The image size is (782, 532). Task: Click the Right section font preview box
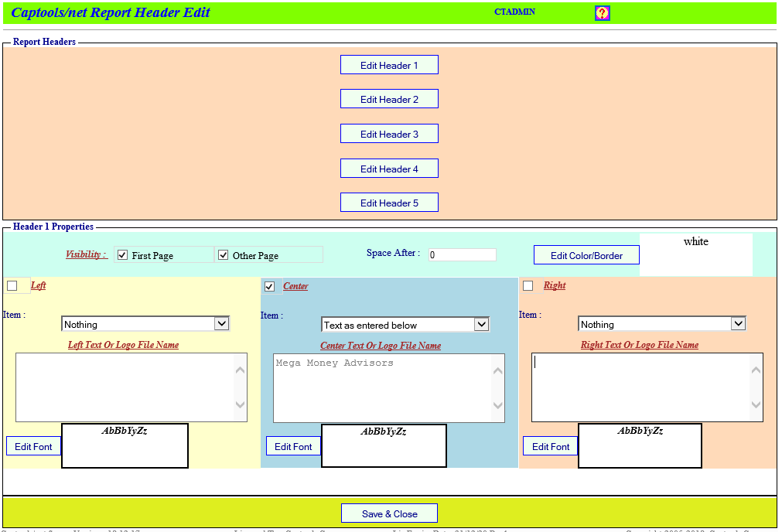[640, 445]
